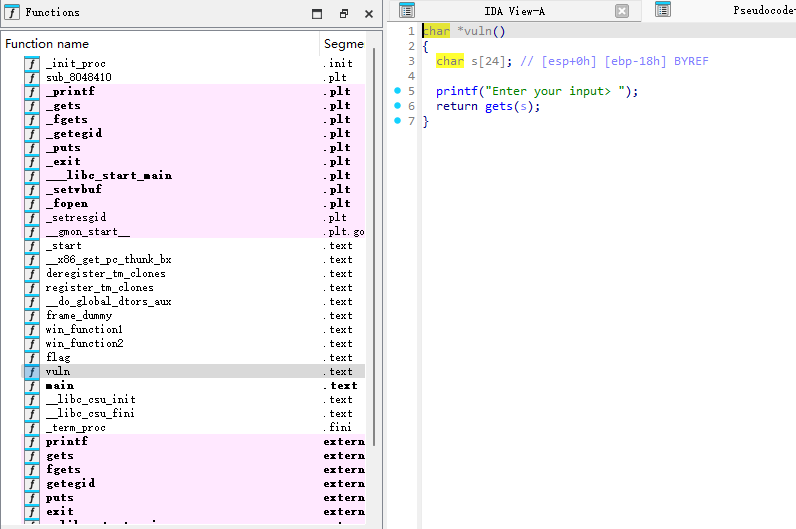Click the Pseudocode tab icon
The height and width of the screenshot is (529, 796).
pos(663,10)
